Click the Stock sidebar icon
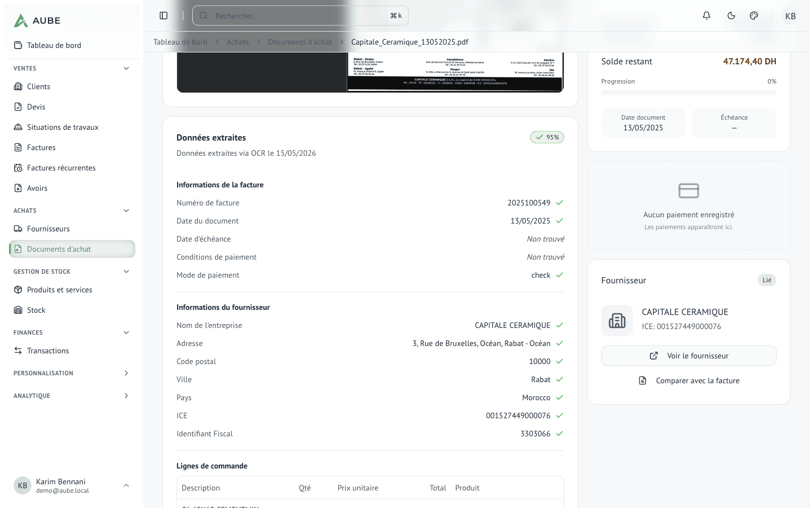812x508 pixels. [18, 310]
